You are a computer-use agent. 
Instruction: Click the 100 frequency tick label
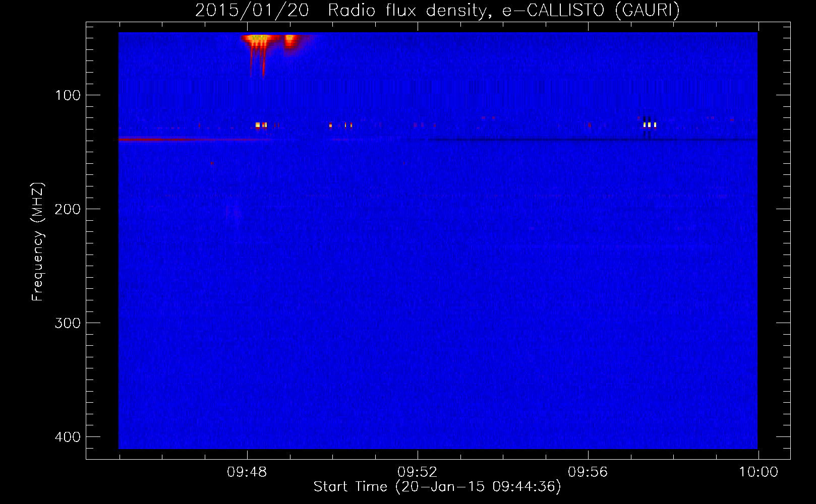tap(68, 95)
